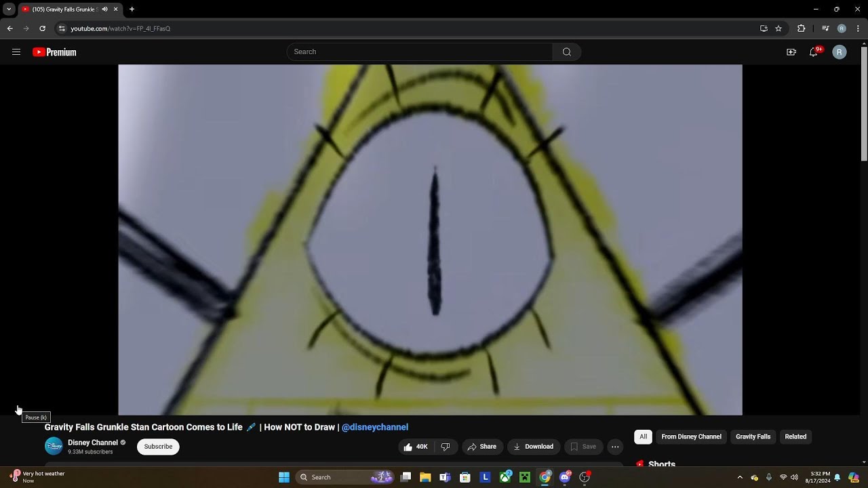The width and height of the screenshot is (868, 488).
Task: Open Discord from the taskbar
Action: [565, 477]
